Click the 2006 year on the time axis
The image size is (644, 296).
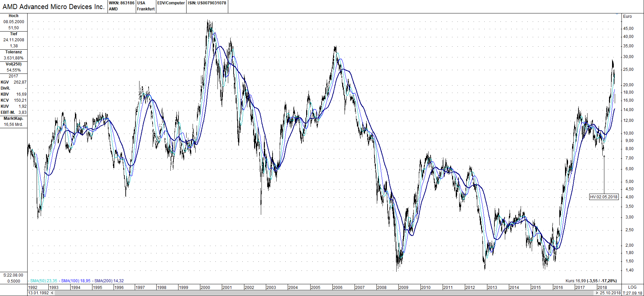coord(338,288)
